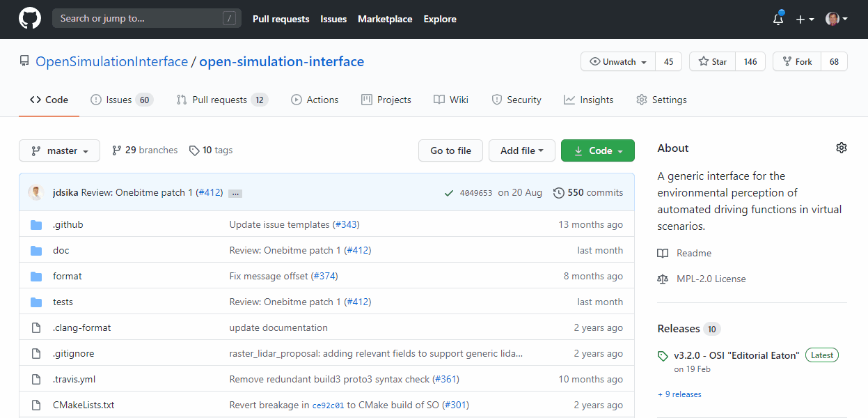Switch to the Code tab
868x418 pixels.
pos(49,100)
